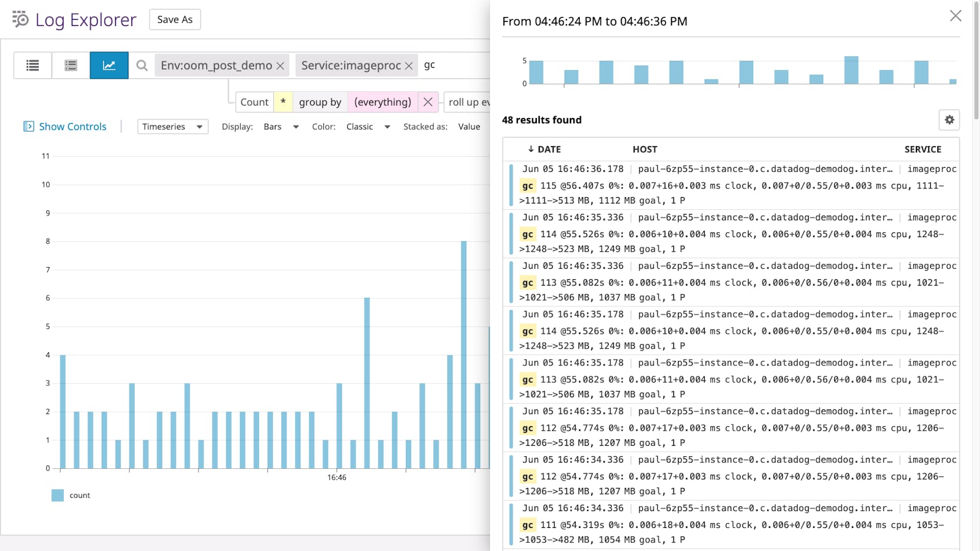
Task: Remove the Service:imageproc filter
Action: (409, 65)
